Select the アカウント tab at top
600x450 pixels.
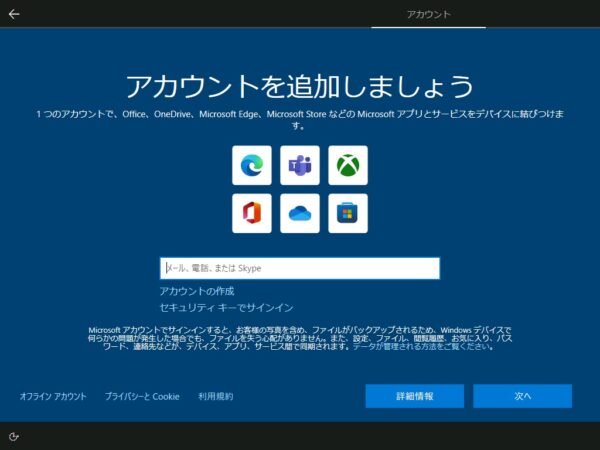(x=429, y=15)
